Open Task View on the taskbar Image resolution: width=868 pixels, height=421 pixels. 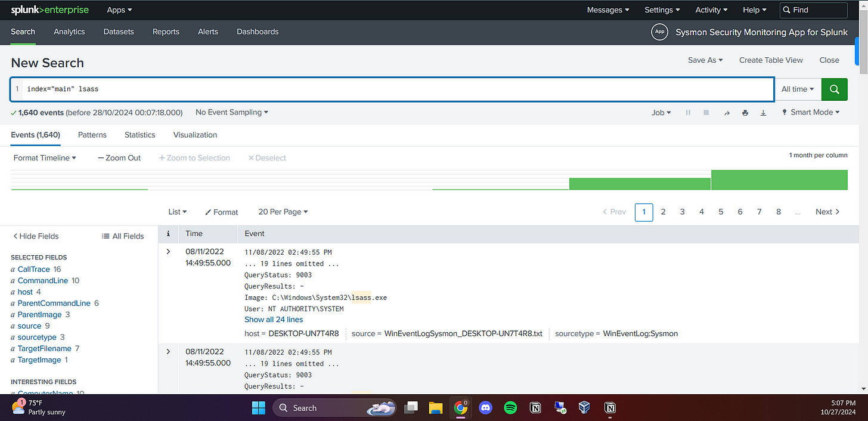[x=411, y=408]
